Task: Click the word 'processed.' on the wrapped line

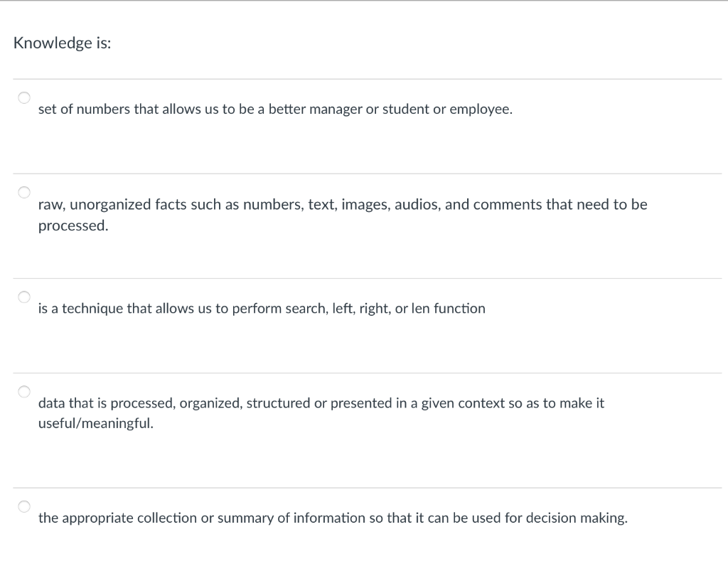Action: click(73, 225)
